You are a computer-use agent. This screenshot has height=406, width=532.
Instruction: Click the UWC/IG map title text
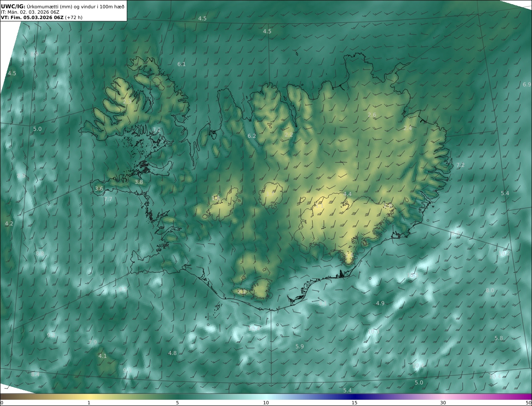tap(63, 6)
